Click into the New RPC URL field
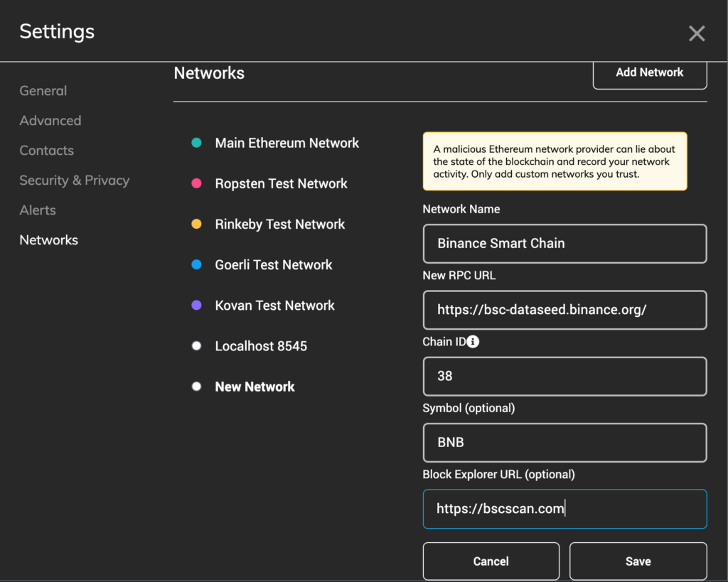Image resolution: width=728 pixels, height=582 pixels. (564, 310)
